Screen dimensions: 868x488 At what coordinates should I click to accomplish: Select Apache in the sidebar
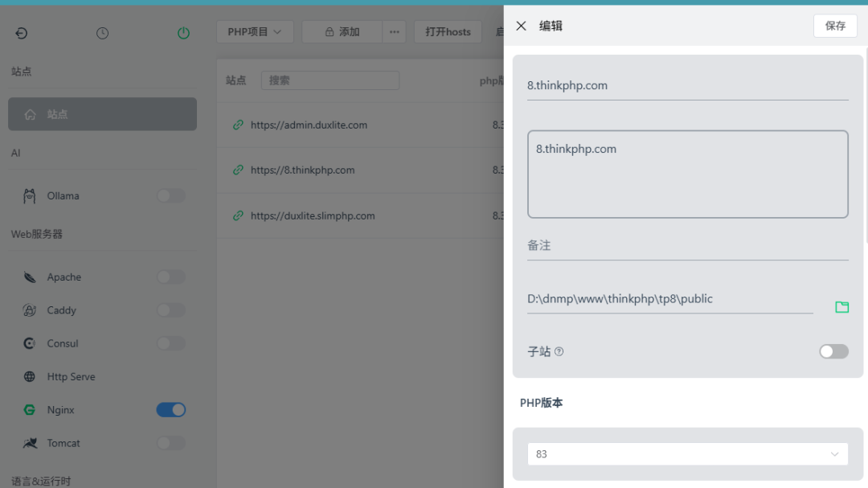(x=64, y=277)
